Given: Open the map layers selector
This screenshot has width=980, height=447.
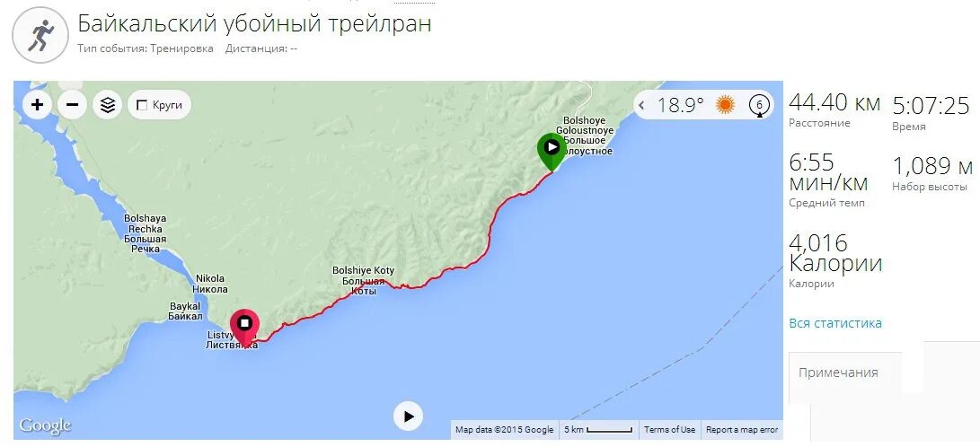Looking at the screenshot, I should [x=108, y=105].
